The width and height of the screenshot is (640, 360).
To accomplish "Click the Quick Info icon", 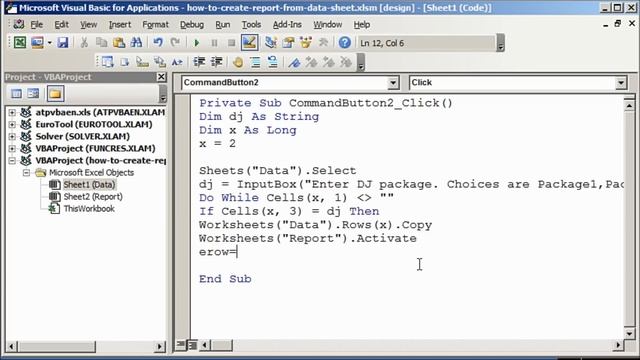I will (x=142, y=62).
